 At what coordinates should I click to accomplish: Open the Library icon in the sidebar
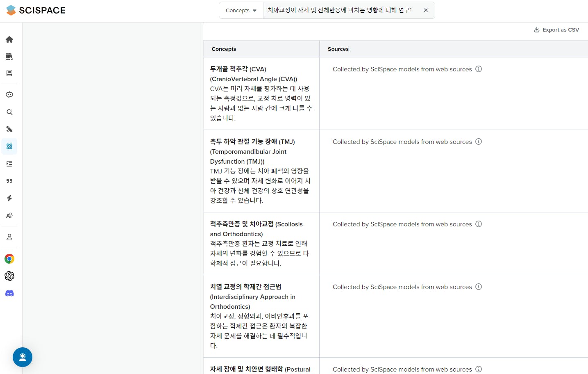click(x=9, y=57)
